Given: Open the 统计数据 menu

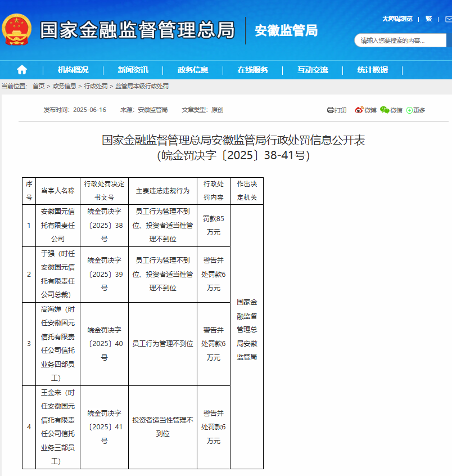Looking at the screenshot, I should (372, 70).
